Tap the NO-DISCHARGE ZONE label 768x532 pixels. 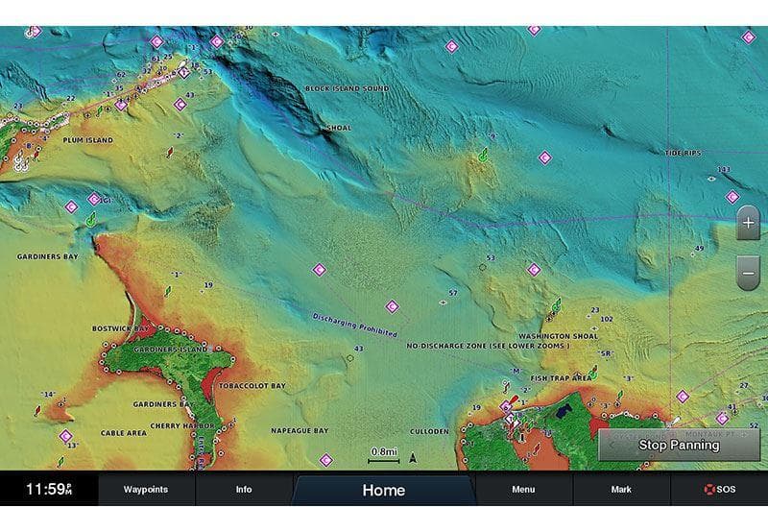tap(488, 346)
